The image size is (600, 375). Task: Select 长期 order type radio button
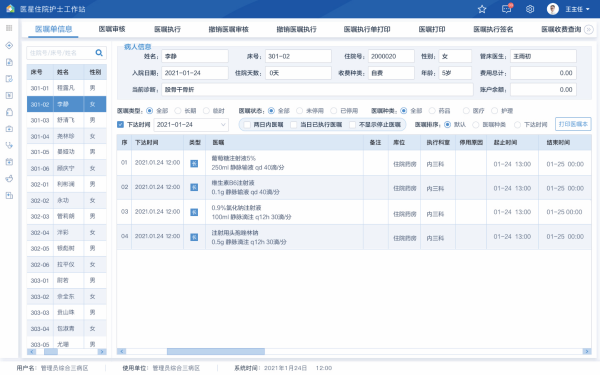[x=178, y=111]
